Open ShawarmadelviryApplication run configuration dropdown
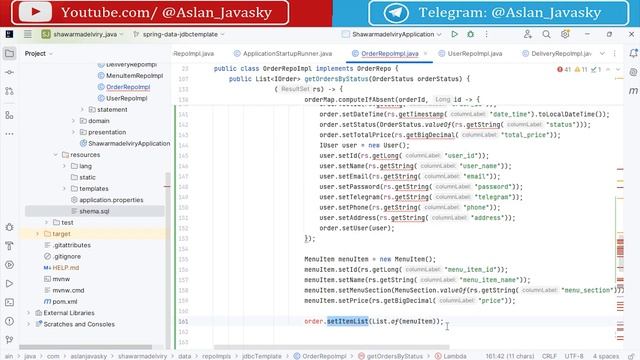Screen dimensions: 640x360 (x=392, y=34)
